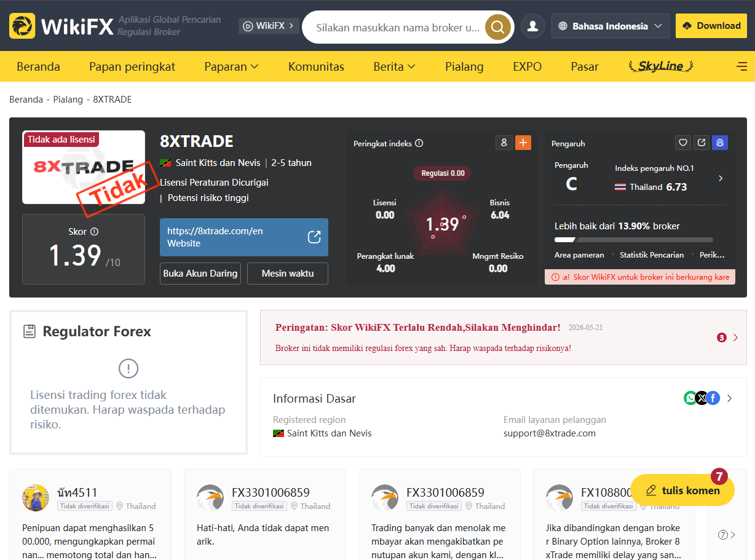Expand Informasi Dasar with the right arrow
The width and height of the screenshot is (755, 560).
point(729,398)
